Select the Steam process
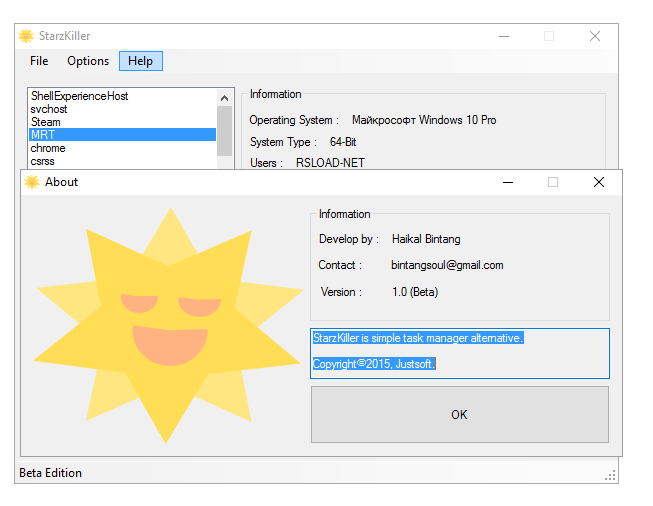 (122, 122)
